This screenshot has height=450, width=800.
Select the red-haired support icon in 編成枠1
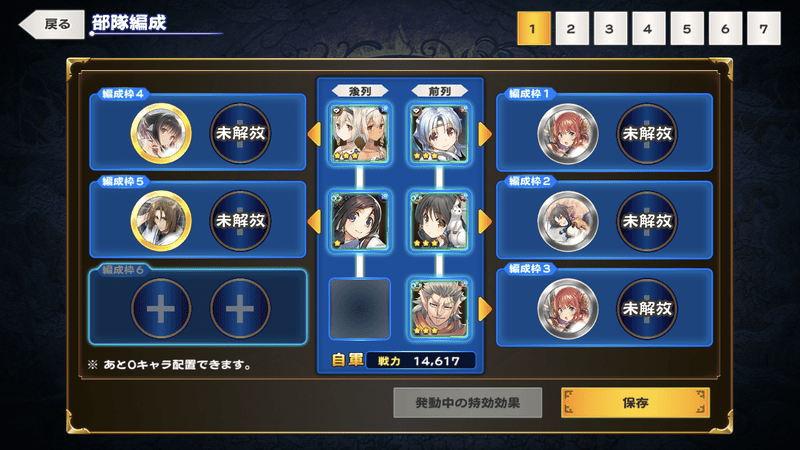click(x=567, y=134)
